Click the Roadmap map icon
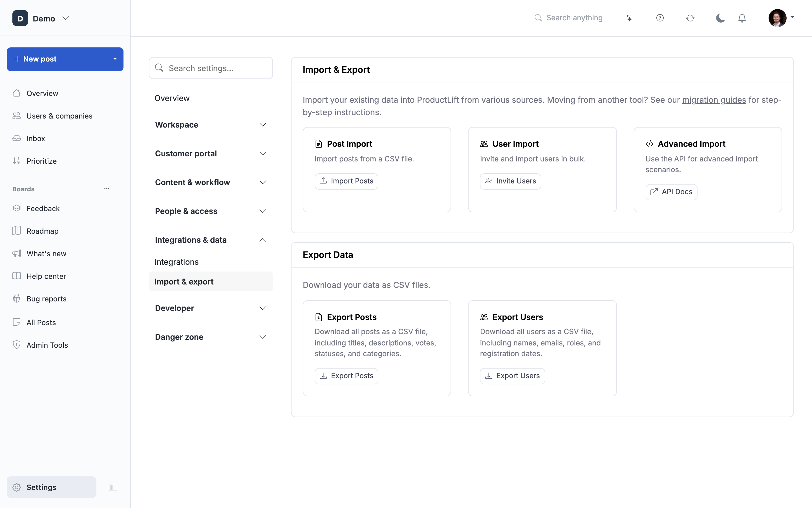 point(17,231)
